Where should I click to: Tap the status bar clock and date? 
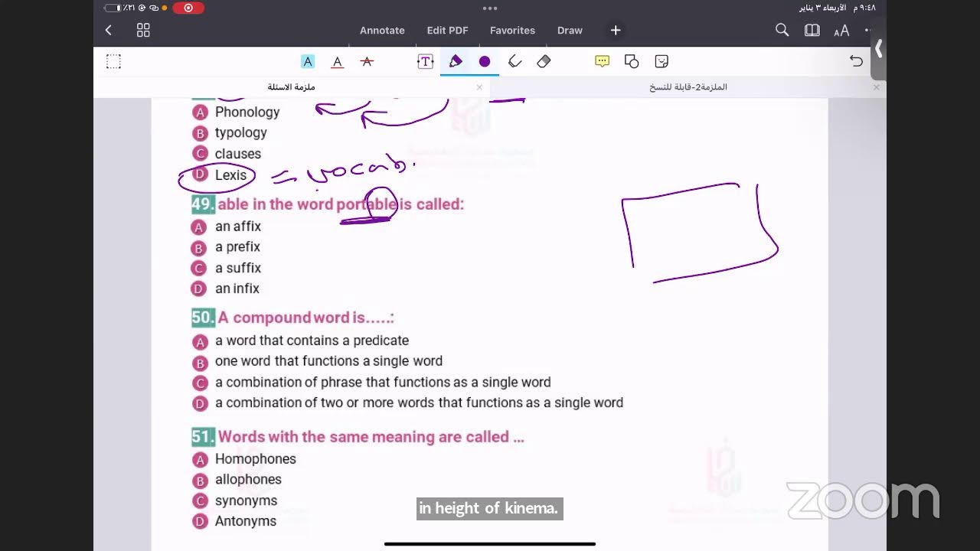tap(838, 8)
